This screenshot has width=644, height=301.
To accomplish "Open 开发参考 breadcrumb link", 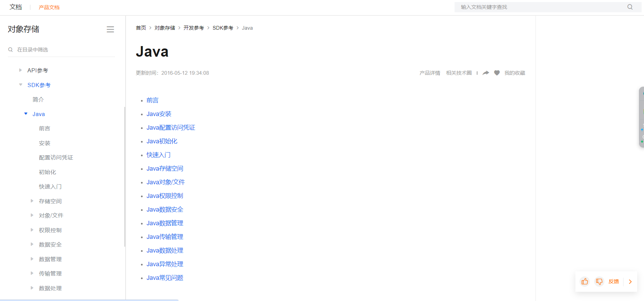I will (194, 28).
